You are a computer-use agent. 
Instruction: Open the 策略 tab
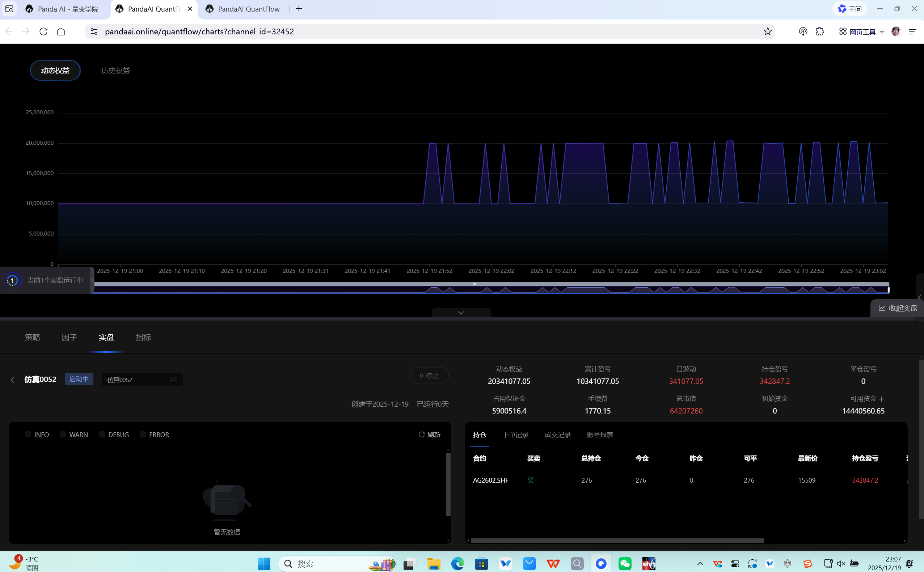pos(33,337)
